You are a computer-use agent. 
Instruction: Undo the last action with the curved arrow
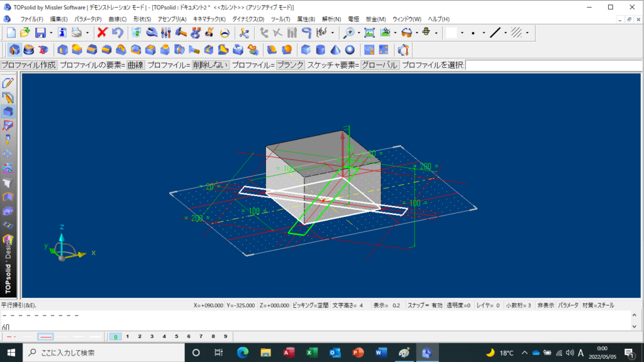click(118, 33)
